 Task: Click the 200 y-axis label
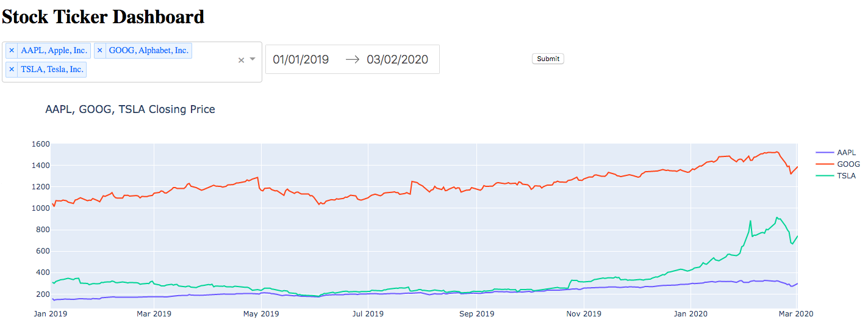coord(41,294)
